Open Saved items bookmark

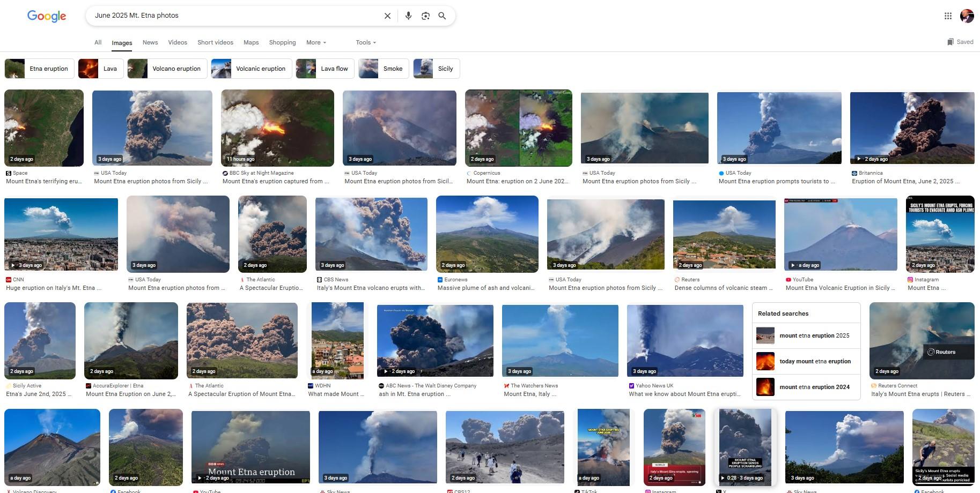(960, 42)
